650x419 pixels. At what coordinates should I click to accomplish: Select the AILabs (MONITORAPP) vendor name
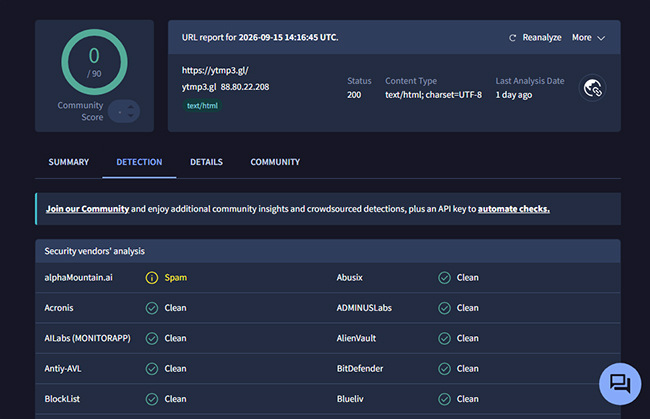[x=87, y=338]
